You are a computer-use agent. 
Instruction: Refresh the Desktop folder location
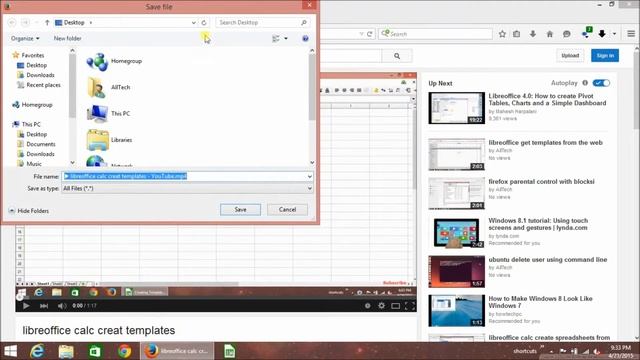[x=204, y=22]
